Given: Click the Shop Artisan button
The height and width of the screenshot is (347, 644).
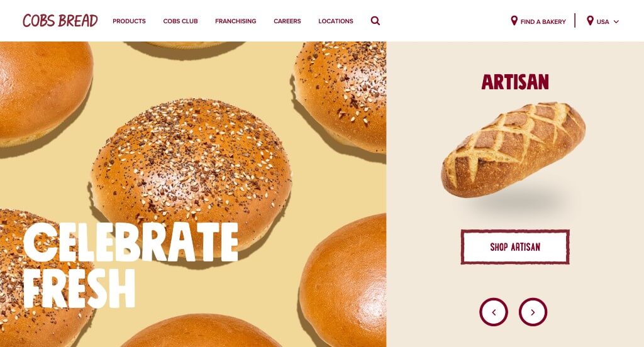Looking at the screenshot, I should [515, 247].
